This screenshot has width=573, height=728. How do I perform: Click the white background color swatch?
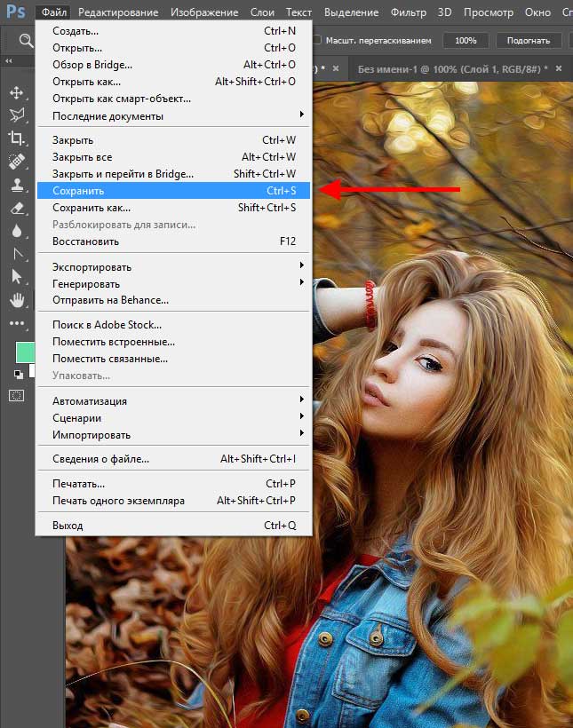(32, 370)
